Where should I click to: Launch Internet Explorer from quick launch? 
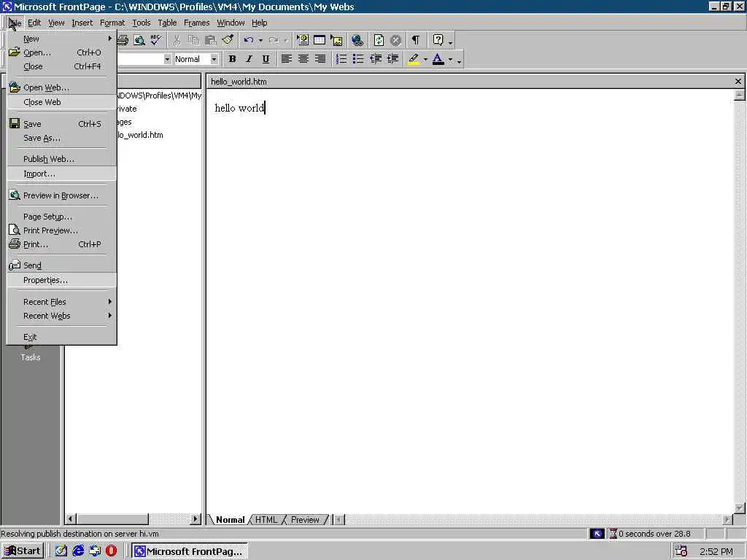pos(78,551)
